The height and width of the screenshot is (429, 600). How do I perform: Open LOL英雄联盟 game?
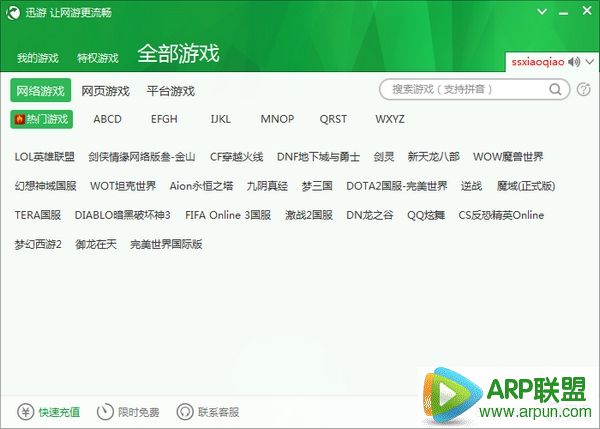pyautogui.click(x=45, y=157)
